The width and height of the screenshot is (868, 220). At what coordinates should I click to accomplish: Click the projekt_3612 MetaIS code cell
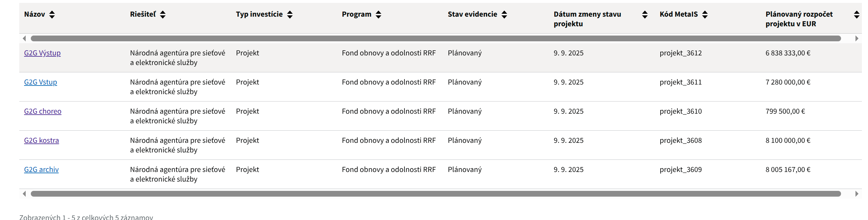[681, 53]
